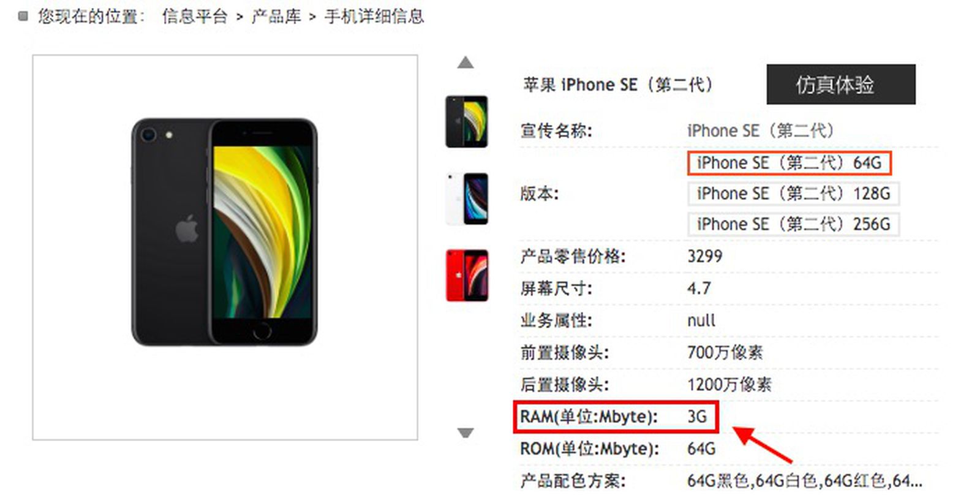
Task: Click the home button on phone image
Action: (x=262, y=331)
